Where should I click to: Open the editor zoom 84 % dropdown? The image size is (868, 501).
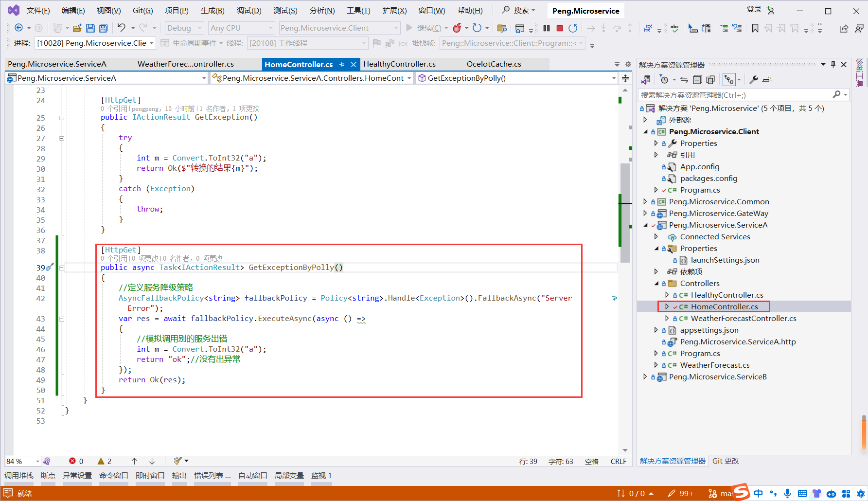(x=23, y=461)
